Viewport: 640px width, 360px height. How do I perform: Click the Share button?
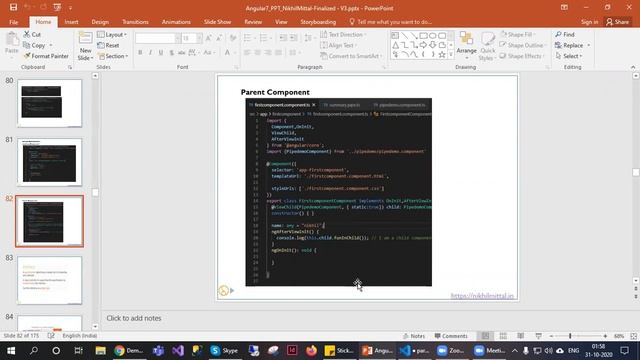pos(618,22)
